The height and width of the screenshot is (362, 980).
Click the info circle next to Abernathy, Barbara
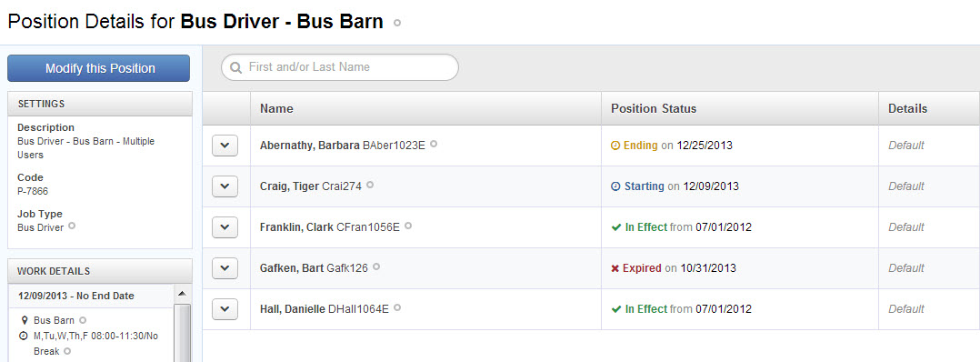434,143
